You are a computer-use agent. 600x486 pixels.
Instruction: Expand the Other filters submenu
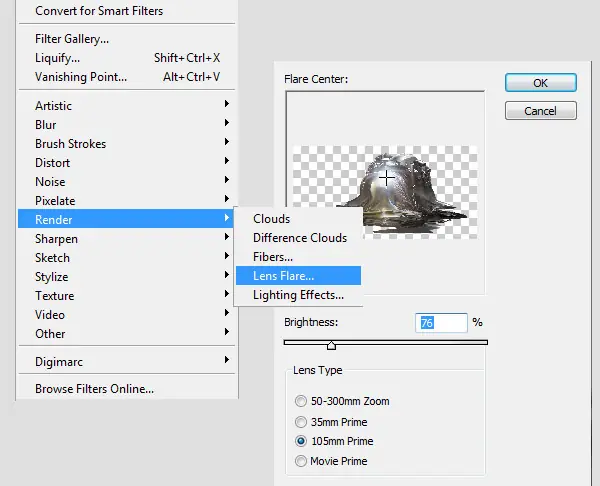pyautogui.click(x=126, y=334)
